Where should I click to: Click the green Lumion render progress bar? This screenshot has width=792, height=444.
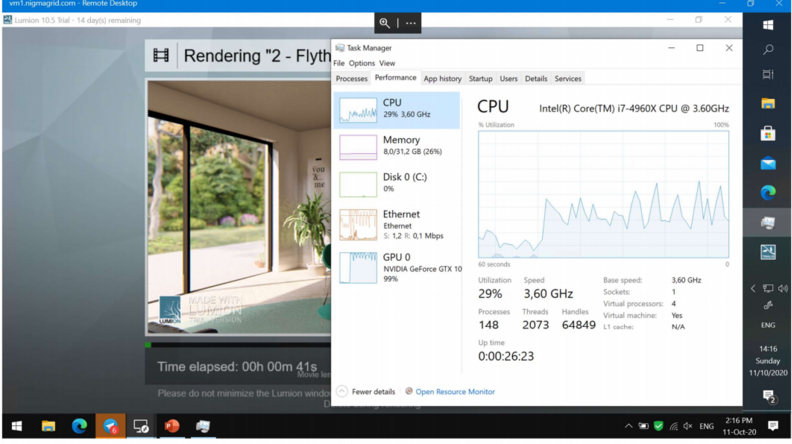(148, 345)
